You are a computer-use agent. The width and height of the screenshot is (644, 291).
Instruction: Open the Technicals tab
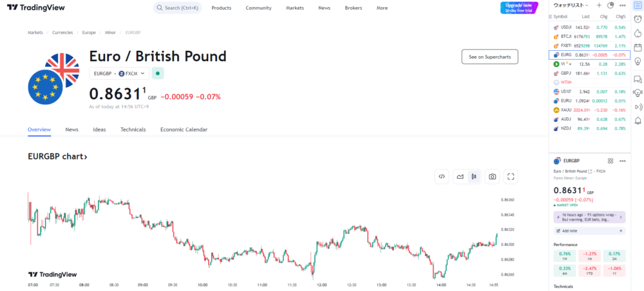click(133, 129)
